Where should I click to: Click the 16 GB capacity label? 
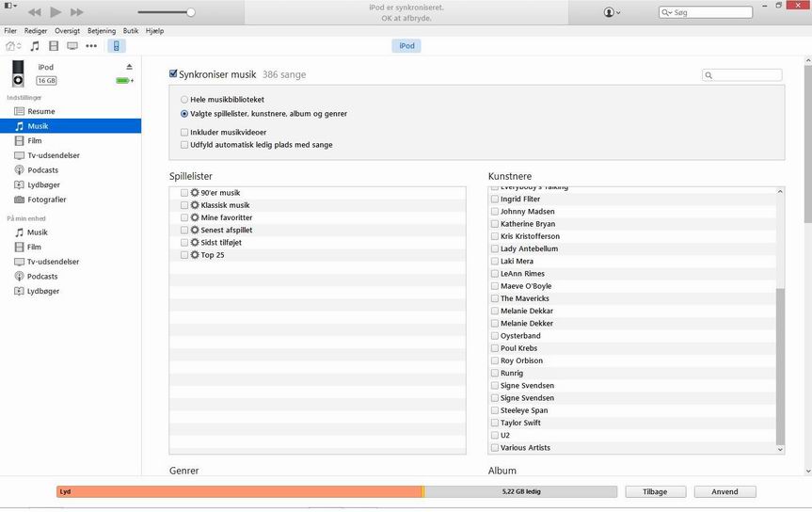coord(46,81)
